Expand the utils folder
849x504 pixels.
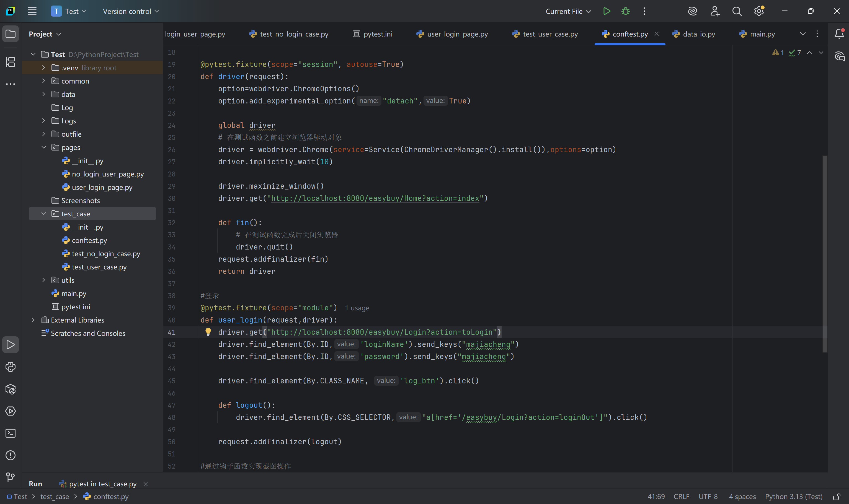pos(43,280)
